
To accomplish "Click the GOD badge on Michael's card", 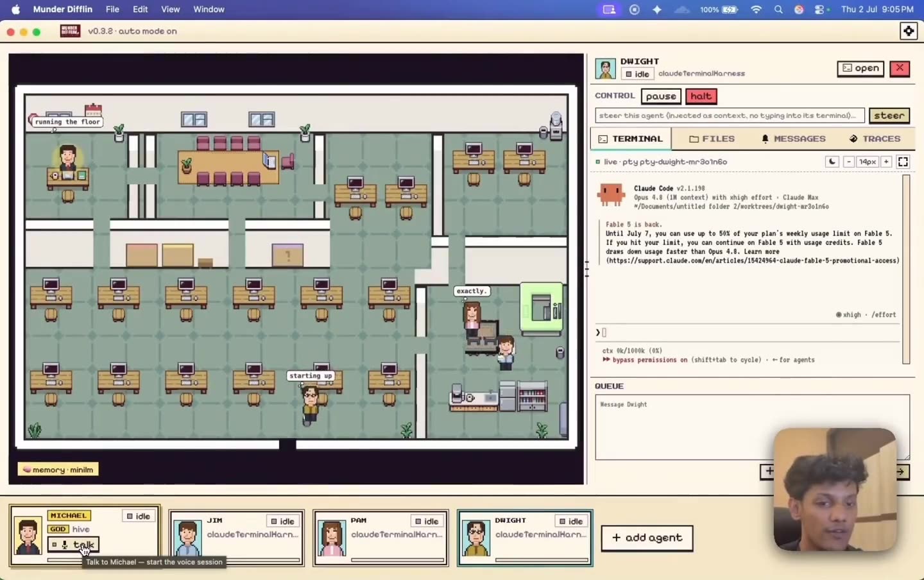I will click(58, 529).
